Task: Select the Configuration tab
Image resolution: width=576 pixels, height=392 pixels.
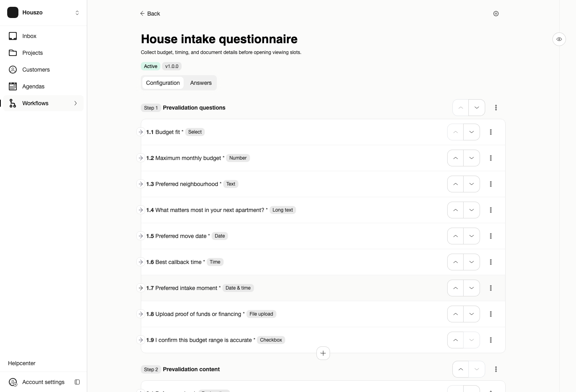Action: point(163,83)
